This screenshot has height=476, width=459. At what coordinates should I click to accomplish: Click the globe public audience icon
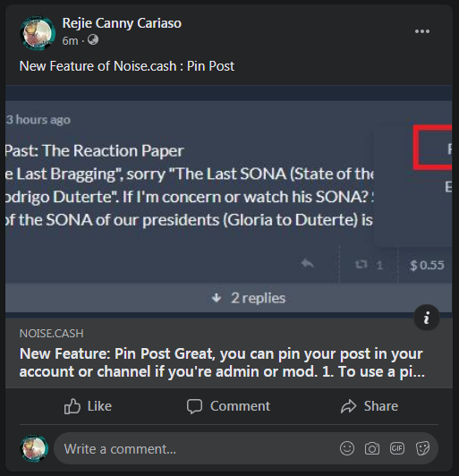[x=93, y=39]
